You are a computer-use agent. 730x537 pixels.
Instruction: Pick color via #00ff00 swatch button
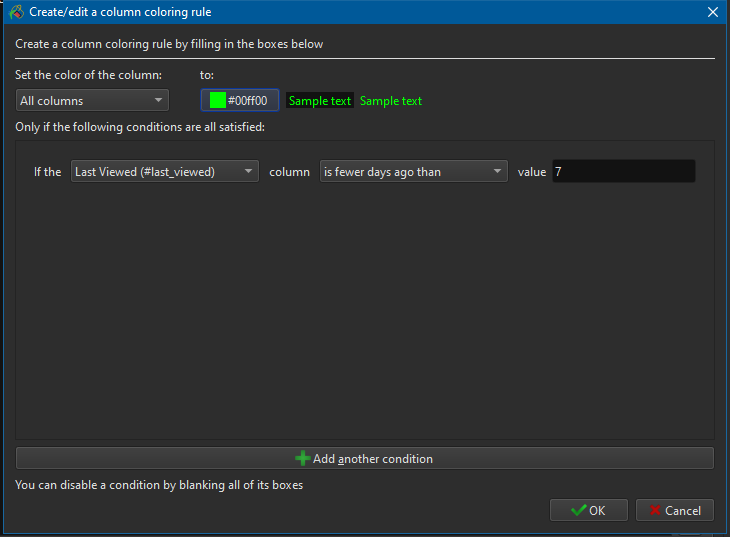point(240,100)
